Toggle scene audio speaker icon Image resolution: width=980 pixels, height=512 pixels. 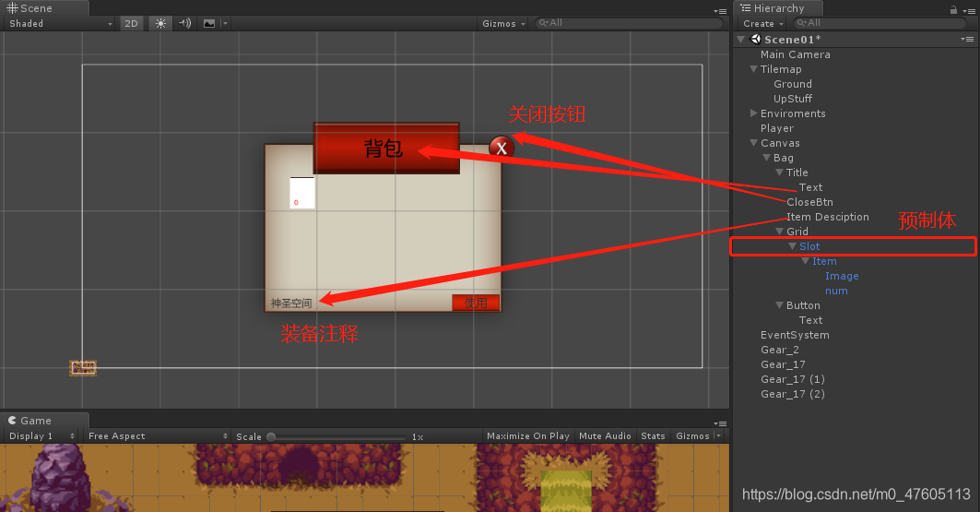click(185, 23)
